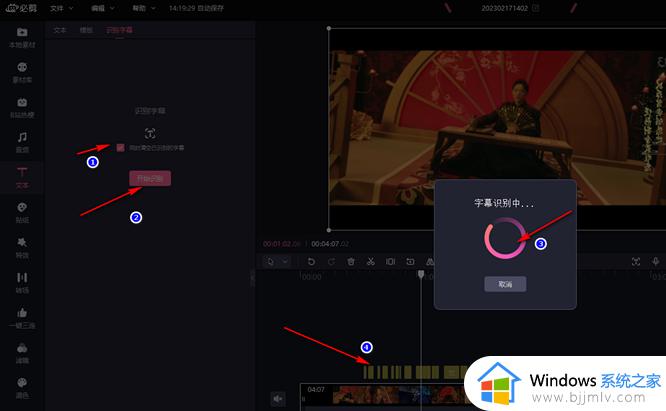This screenshot has height=411, width=666.
Task: Click the redo arrow in timeline toolbar
Action: [x=331, y=262]
